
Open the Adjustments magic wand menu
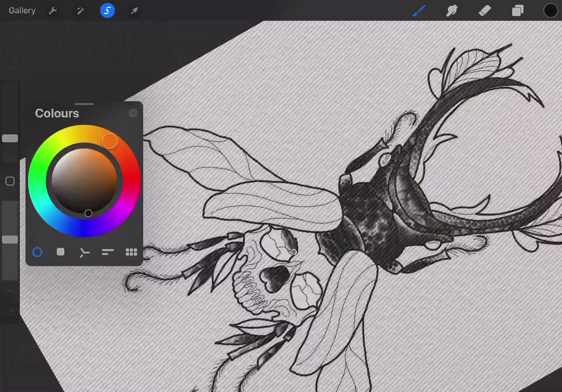click(80, 11)
